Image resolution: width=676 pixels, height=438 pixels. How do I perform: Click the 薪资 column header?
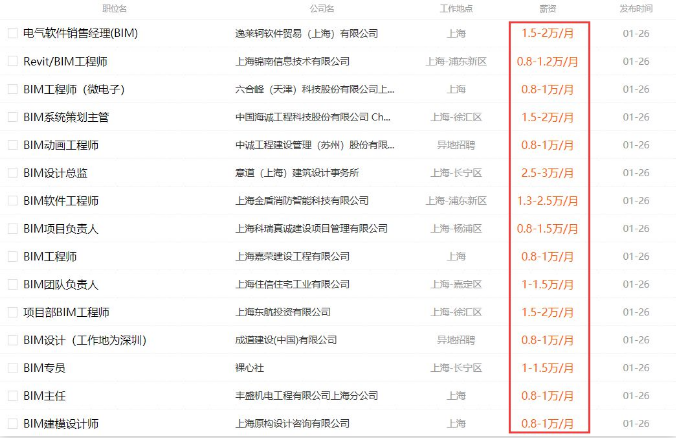point(548,8)
